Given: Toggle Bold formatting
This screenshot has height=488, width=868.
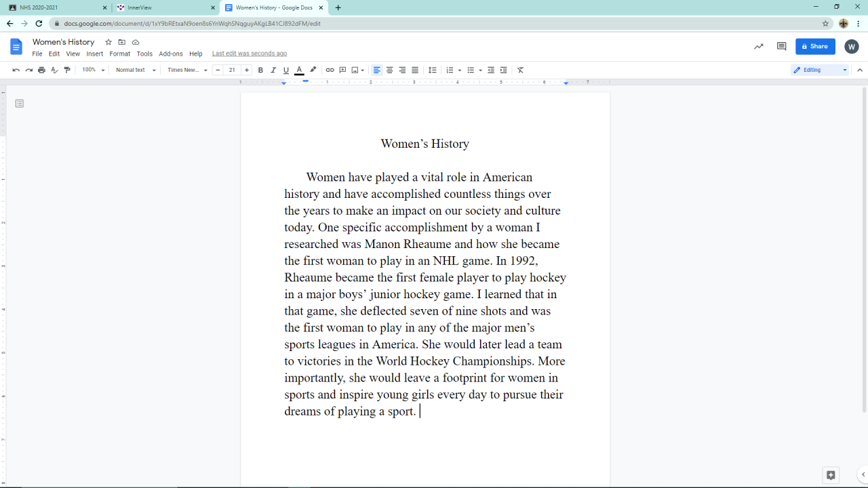Looking at the screenshot, I should (x=260, y=70).
